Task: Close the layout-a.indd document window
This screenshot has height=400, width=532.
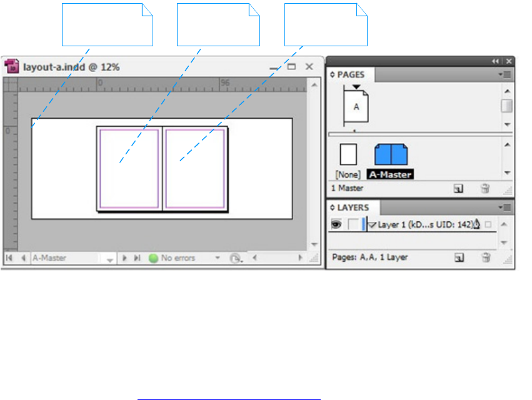Action: tap(309, 66)
